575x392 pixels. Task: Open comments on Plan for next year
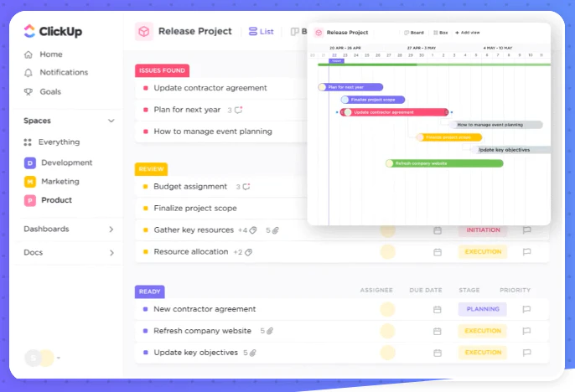(x=238, y=110)
